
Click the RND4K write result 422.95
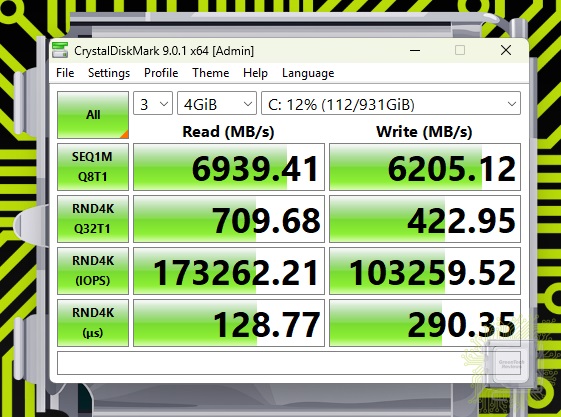(x=425, y=219)
